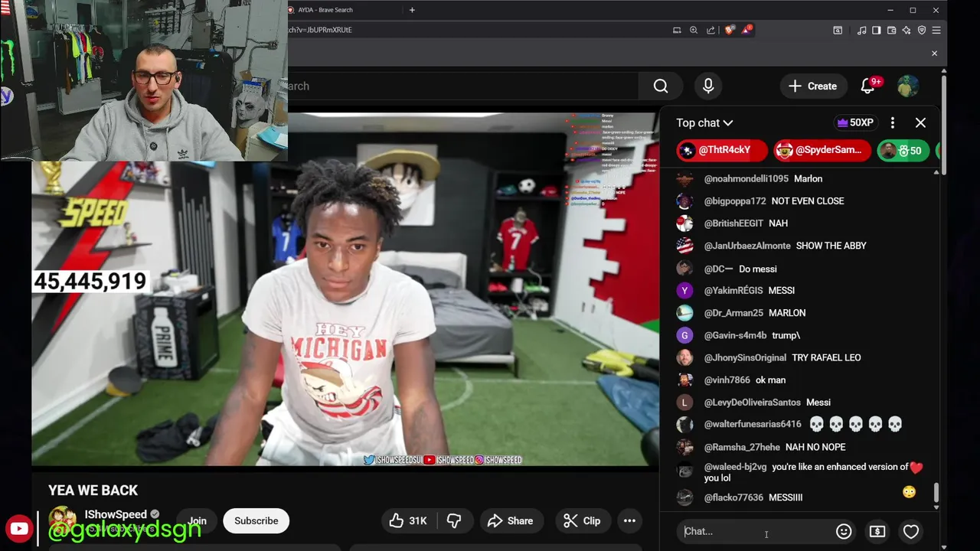The width and height of the screenshot is (980, 551).
Task: Expand the Top chat mode dropdown
Action: pos(704,122)
